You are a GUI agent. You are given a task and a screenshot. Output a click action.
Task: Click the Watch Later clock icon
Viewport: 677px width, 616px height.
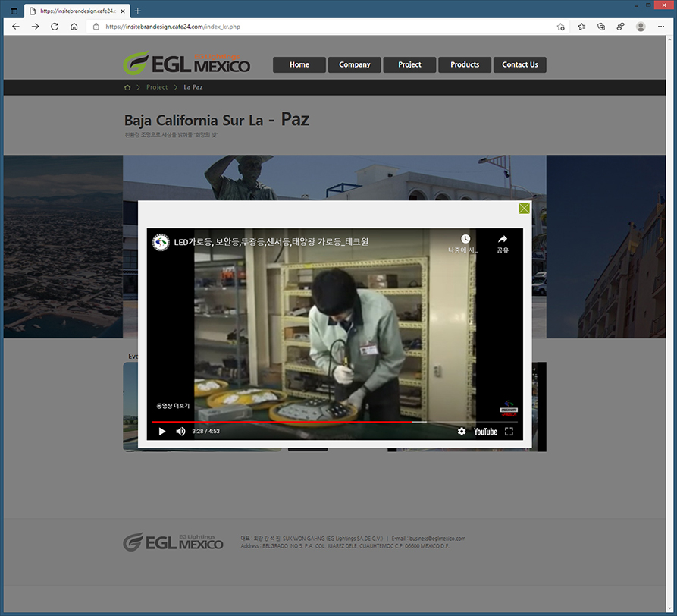[x=465, y=240]
